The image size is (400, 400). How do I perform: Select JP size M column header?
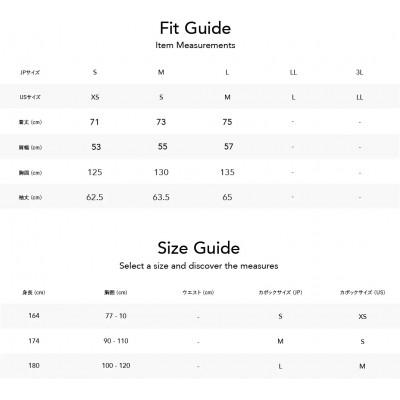click(161, 72)
